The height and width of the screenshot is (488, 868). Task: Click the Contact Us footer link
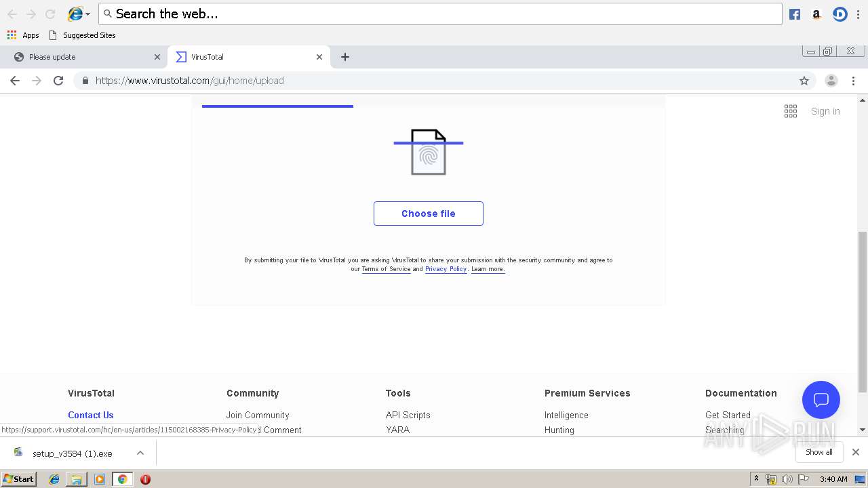click(91, 415)
